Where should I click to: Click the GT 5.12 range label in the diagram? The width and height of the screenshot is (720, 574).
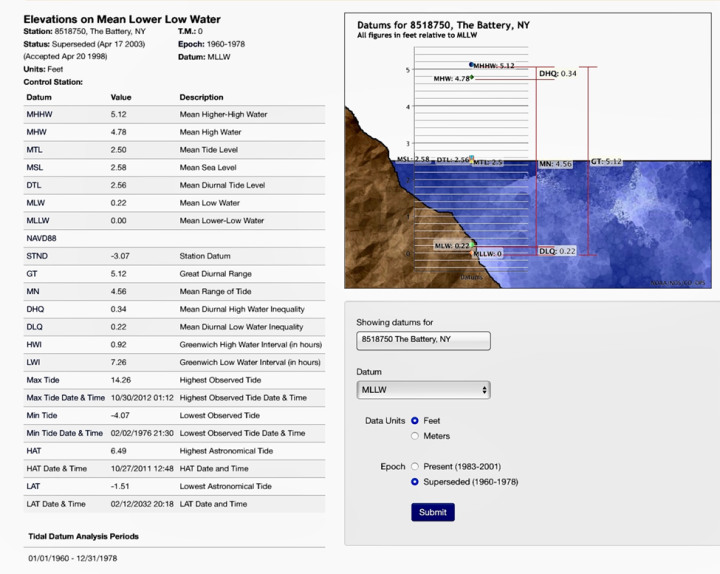tap(606, 161)
